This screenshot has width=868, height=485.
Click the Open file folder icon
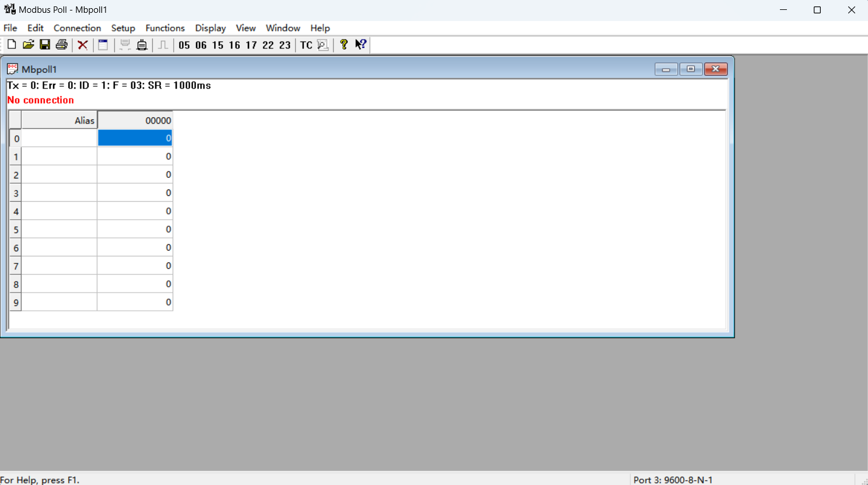click(28, 45)
